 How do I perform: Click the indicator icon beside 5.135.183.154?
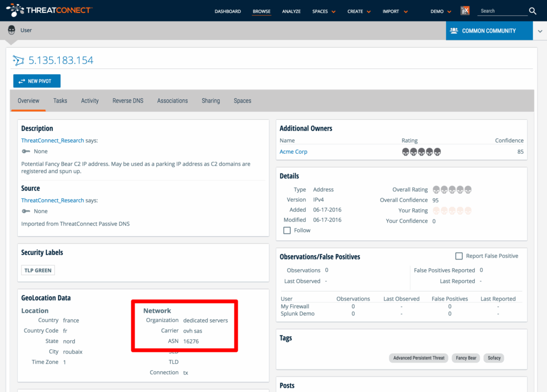click(19, 60)
